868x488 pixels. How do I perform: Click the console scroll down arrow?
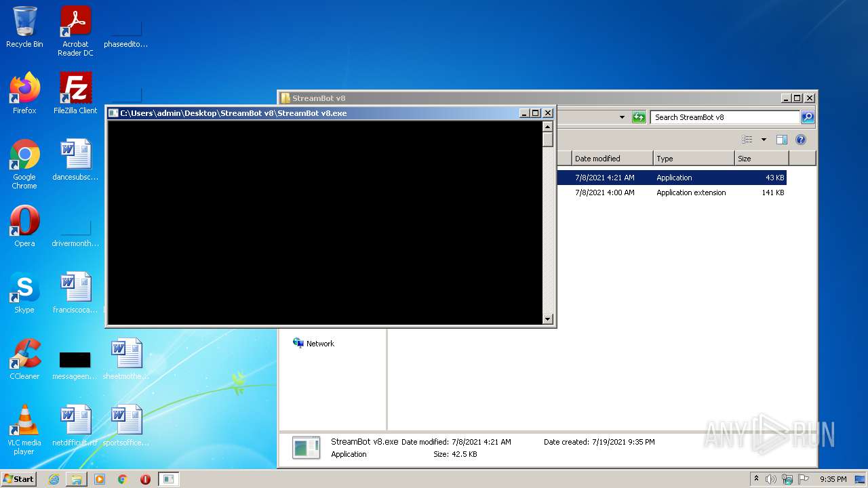[548, 319]
